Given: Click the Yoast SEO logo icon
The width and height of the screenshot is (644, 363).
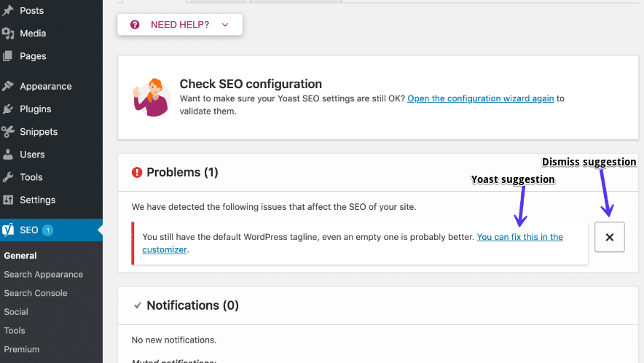Looking at the screenshot, I should 8,230.
